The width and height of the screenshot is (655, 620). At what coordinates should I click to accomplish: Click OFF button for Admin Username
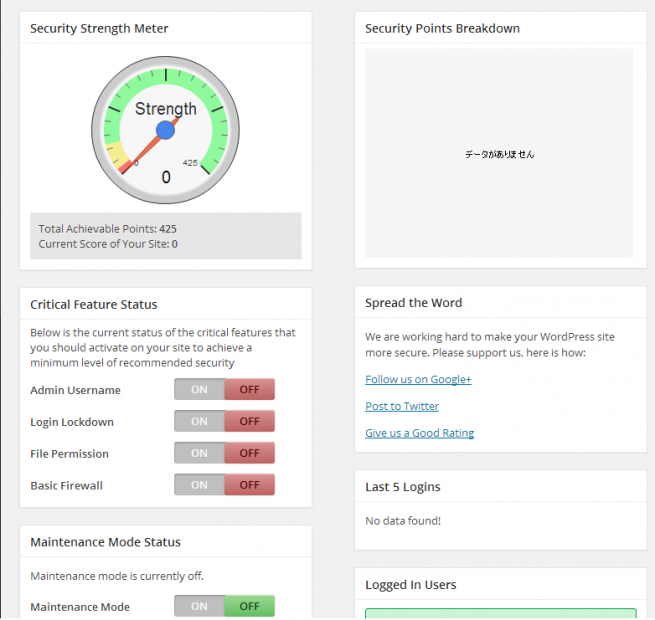(249, 389)
